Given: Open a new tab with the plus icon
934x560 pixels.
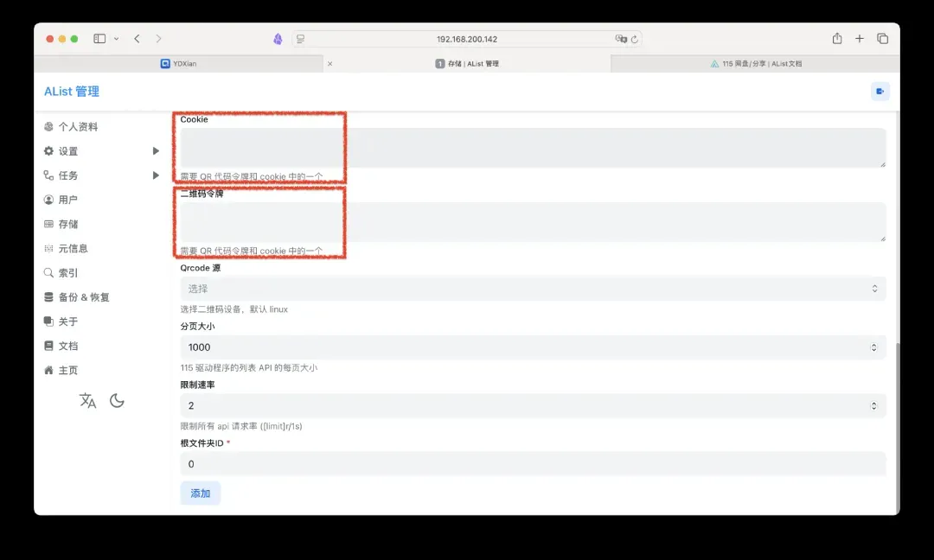Looking at the screenshot, I should (x=860, y=39).
